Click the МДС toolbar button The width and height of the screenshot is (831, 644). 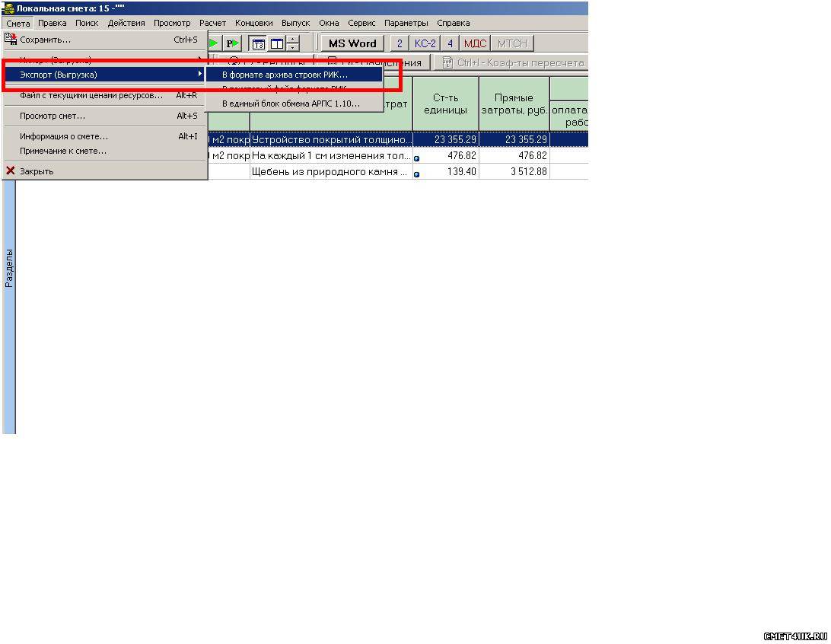475,43
